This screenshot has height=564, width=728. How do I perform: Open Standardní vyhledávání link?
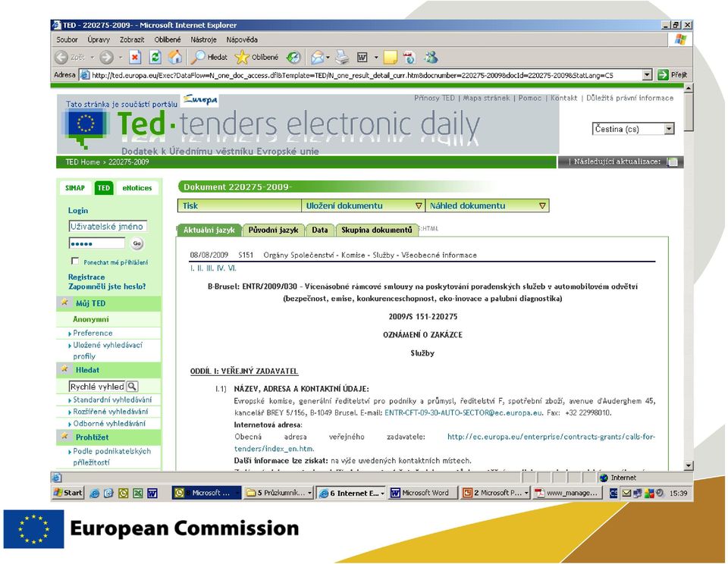[112, 399]
